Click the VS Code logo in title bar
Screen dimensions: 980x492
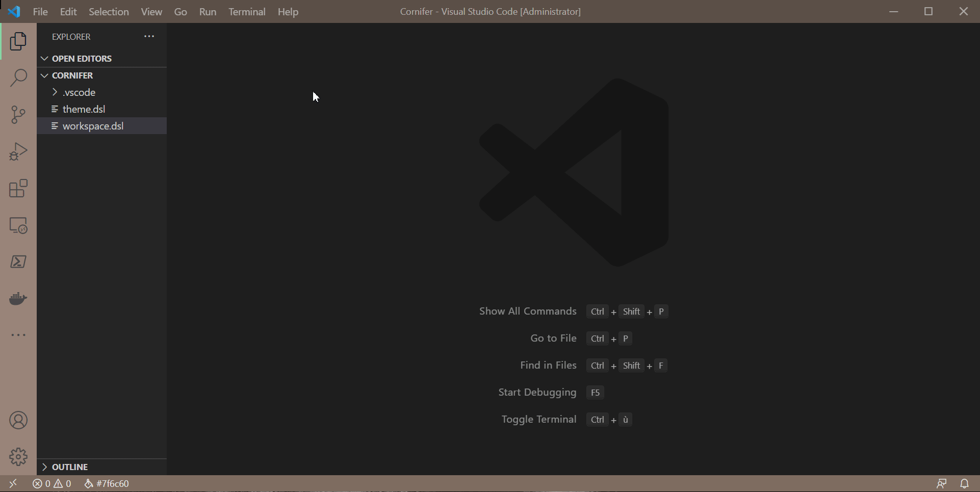[x=14, y=11]
